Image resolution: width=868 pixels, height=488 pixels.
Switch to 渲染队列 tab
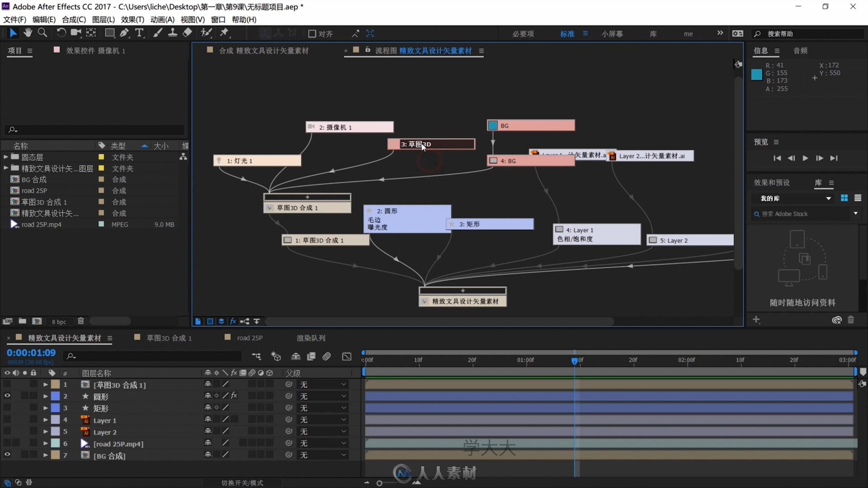pyautogui.click(x=311, y=338)
